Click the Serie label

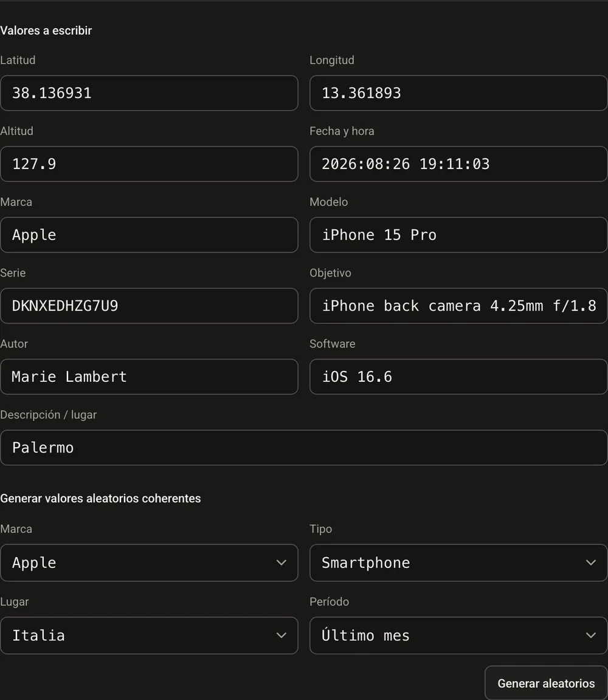tap(13, 273)
